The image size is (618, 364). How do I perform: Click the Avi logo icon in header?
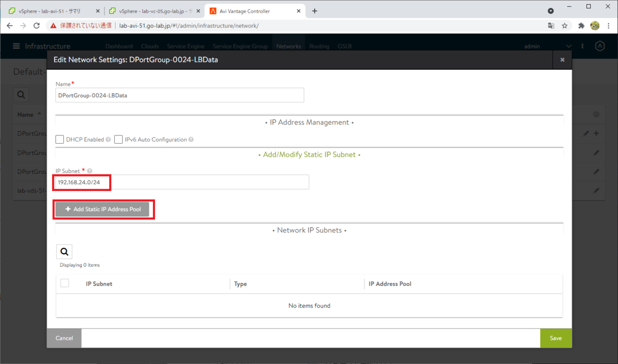click(x=599, y=46)
